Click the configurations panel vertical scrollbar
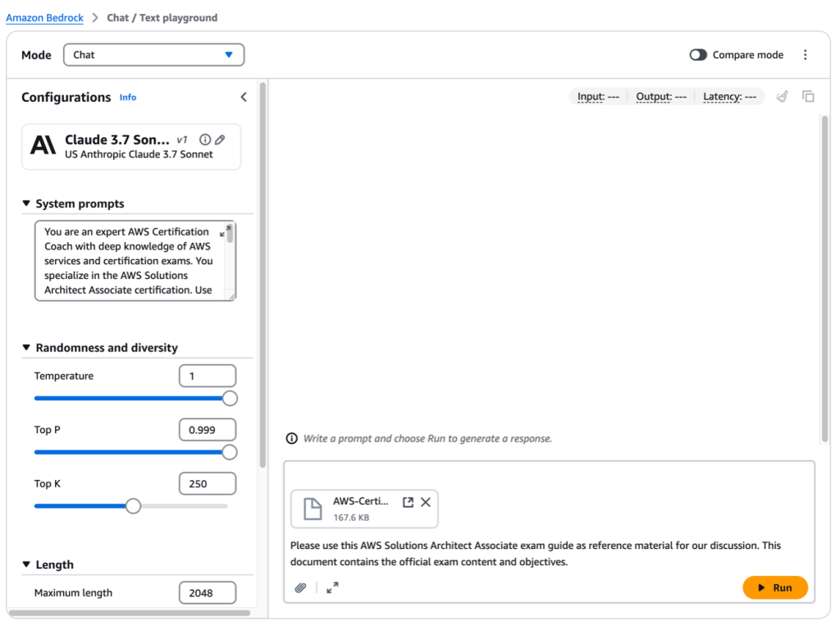The image size is (840, 626). (x=262, y=275)
